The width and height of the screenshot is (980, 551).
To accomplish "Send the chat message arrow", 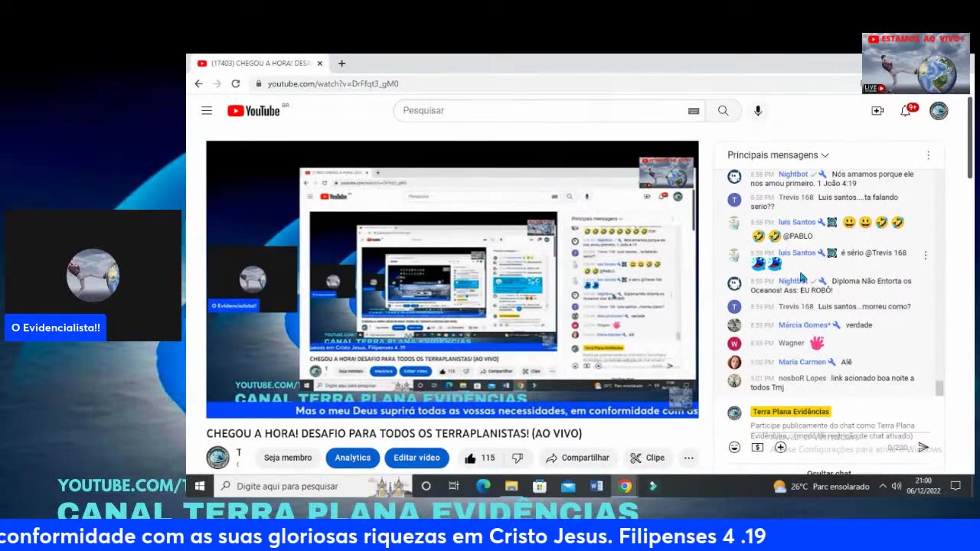I will pyautogui.click(x=923, y=447).
